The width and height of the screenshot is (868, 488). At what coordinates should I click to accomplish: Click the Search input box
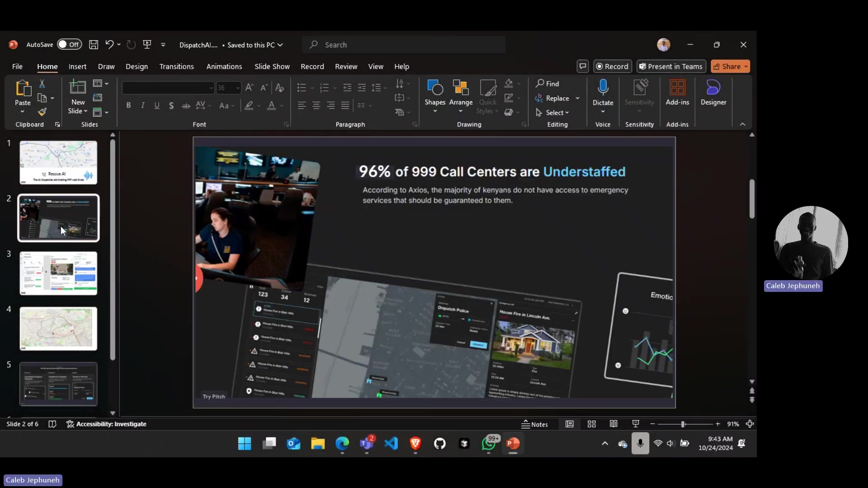(x=404, y=45)
